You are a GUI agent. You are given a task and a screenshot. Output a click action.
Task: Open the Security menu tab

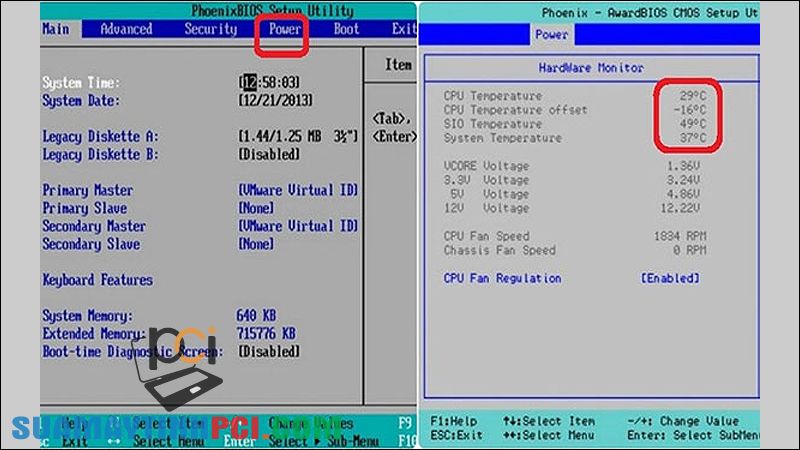tap(211, 29)
